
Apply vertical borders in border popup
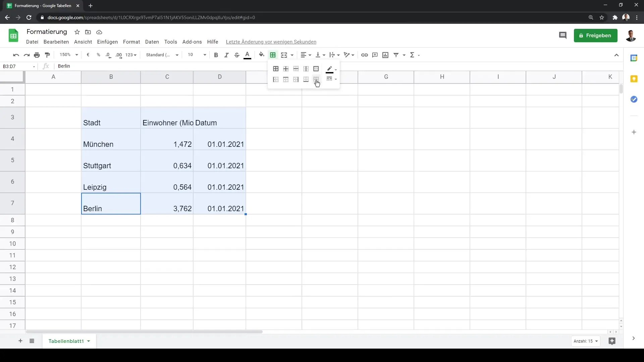[x=306, y=69]
